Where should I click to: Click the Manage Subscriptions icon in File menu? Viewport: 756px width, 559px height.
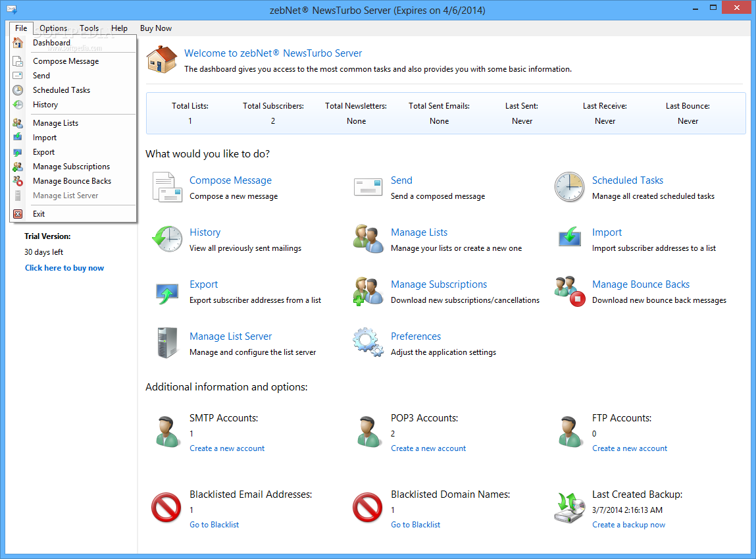tap(18, 167)
